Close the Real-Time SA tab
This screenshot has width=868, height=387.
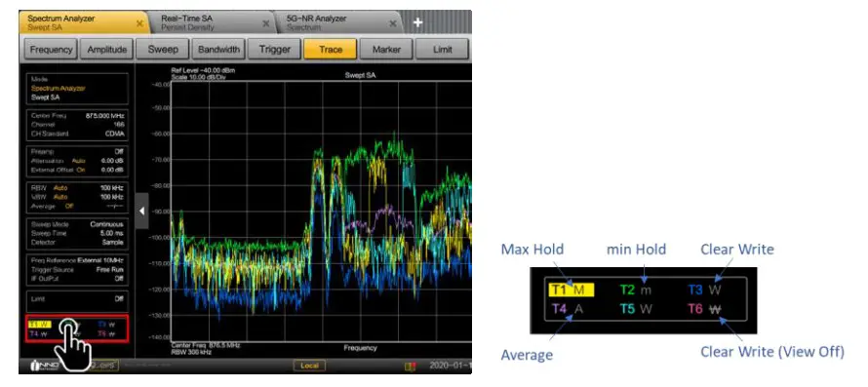pyautogui.click(x=265, y=23)
